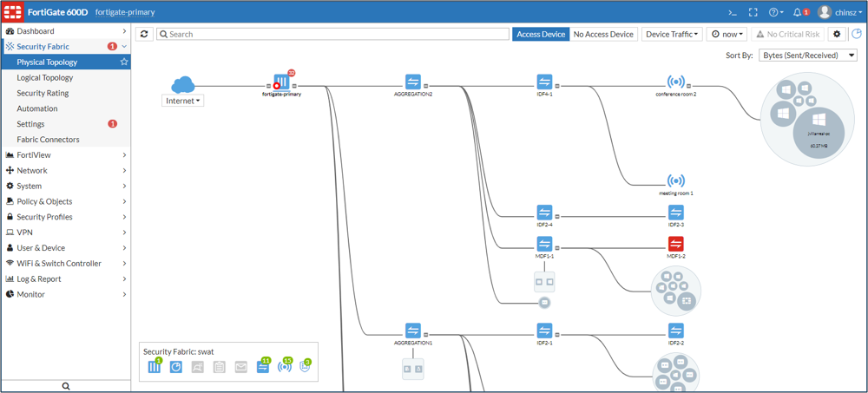The height and width of the screenshot is (393, 868).
Task: Open the topology settings gear
Action: [x=837, y=35]
